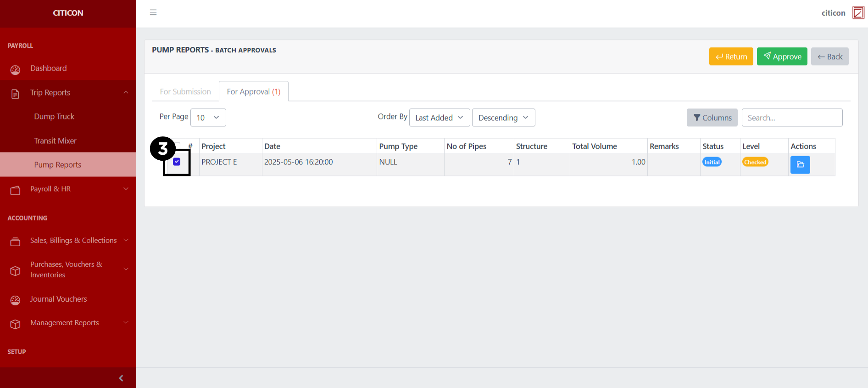The image size is (868, 388).
Task: Switch to the For Submission tab
Action: click(185, 92)
